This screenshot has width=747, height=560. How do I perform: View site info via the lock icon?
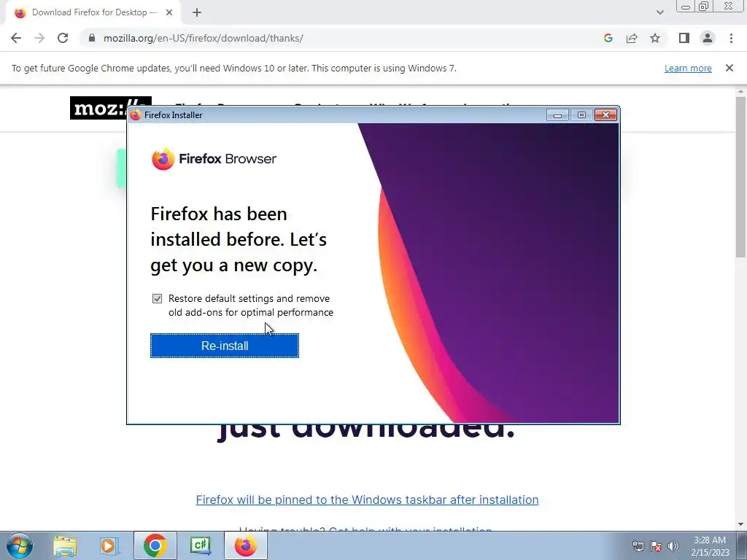pos(92,38)
